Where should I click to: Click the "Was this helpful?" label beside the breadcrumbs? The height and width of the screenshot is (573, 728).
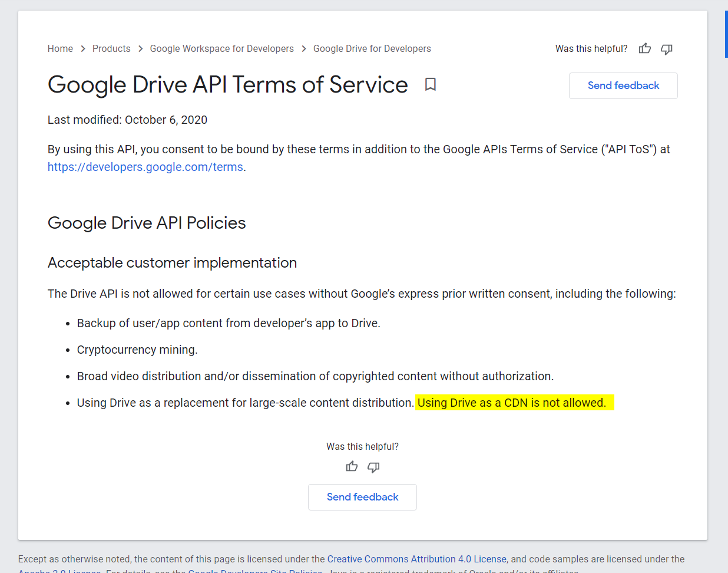pyautogui.click(x=591, y=48)
